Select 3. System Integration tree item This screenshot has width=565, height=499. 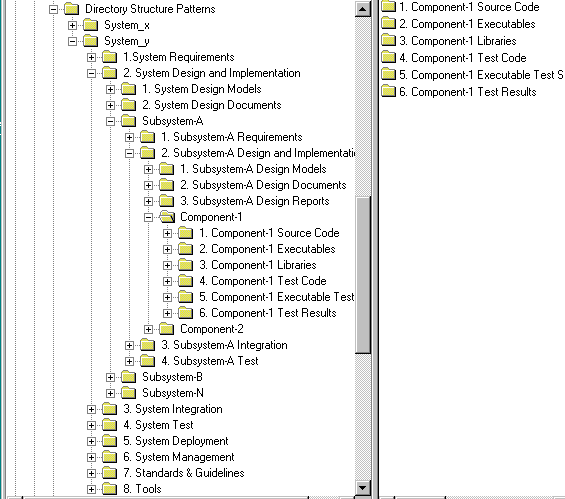[173, 409]
